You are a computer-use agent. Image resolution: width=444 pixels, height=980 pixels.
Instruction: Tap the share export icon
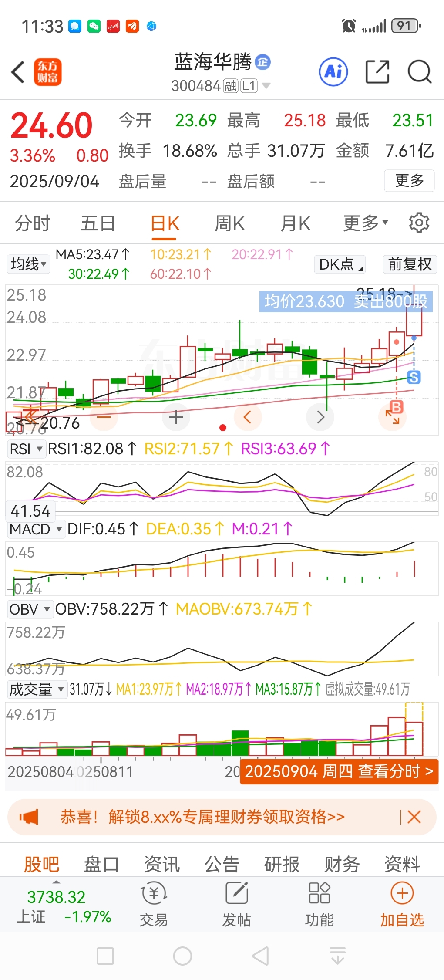coord(377,72)
